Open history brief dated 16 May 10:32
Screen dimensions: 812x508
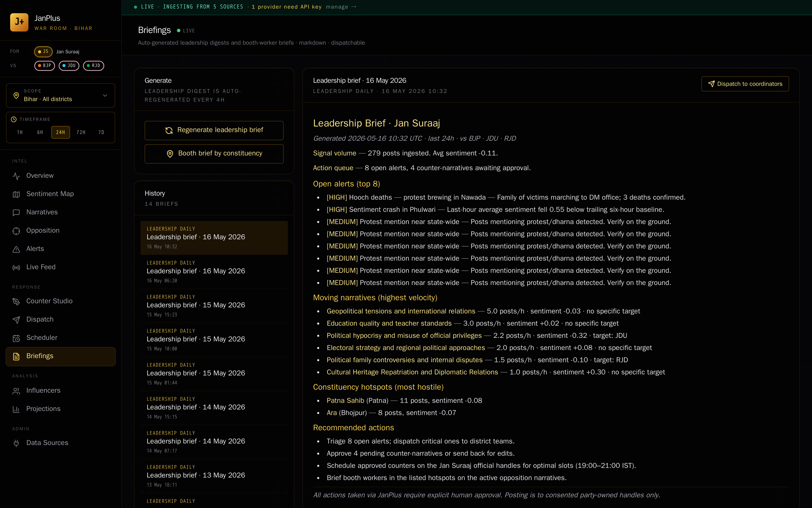(x=214, y=238)
